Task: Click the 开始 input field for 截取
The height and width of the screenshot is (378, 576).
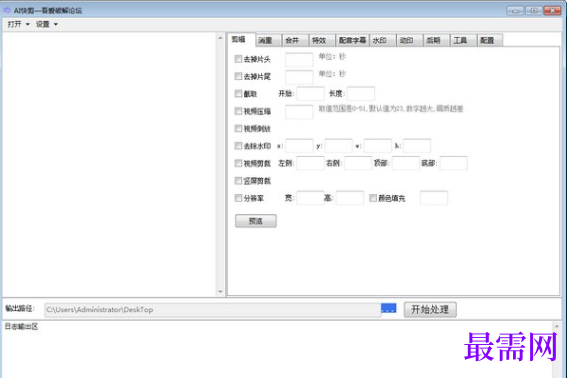Action: click(310, 94)
